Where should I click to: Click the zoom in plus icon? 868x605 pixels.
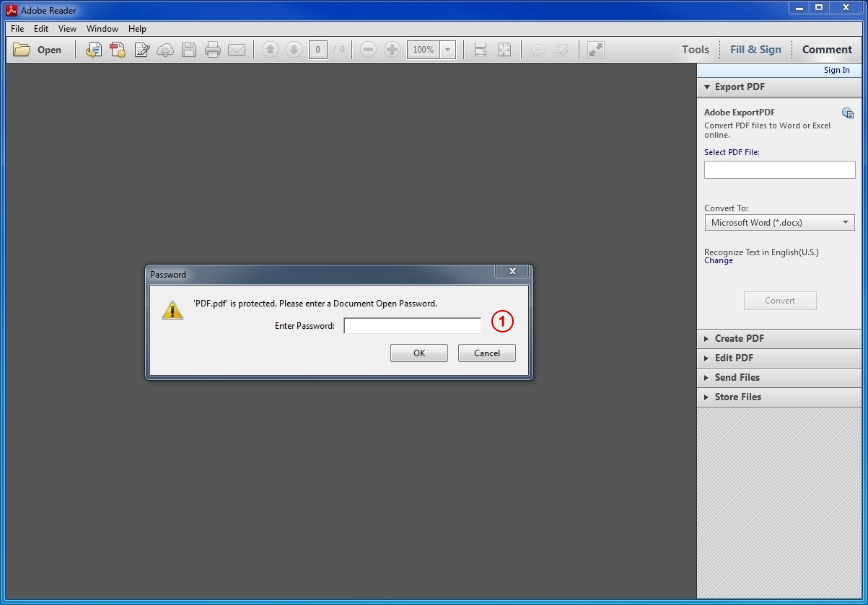click(392, 50)
